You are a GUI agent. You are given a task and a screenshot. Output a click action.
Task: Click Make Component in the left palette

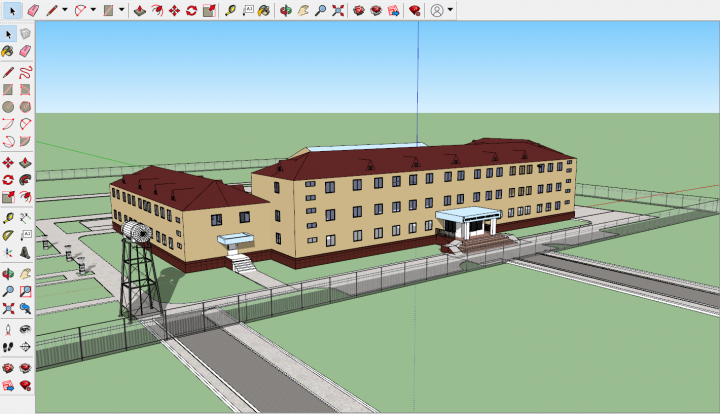[x=25, y=34]
